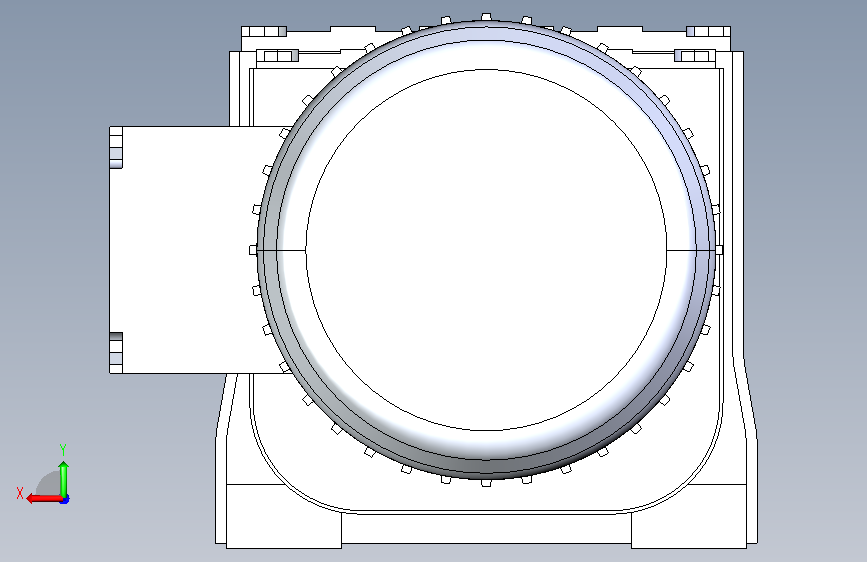Select the large central circular dome face
867x562 pixels.
pyautogui.click(x=486, y=250)
